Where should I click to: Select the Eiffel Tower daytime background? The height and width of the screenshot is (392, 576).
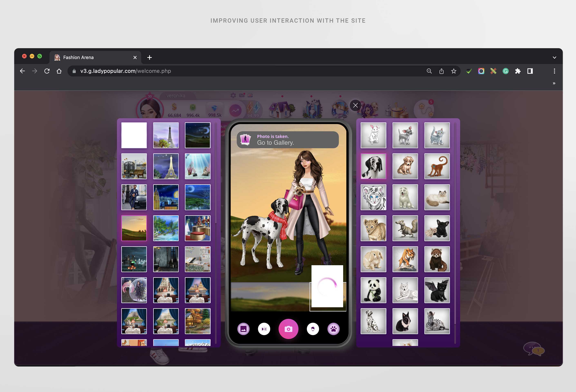coord(166,135)
